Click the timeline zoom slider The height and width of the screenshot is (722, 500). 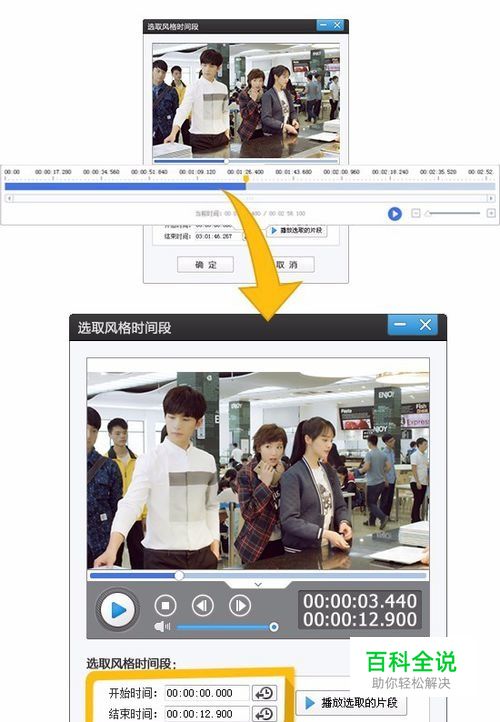(x=453, y=213)
